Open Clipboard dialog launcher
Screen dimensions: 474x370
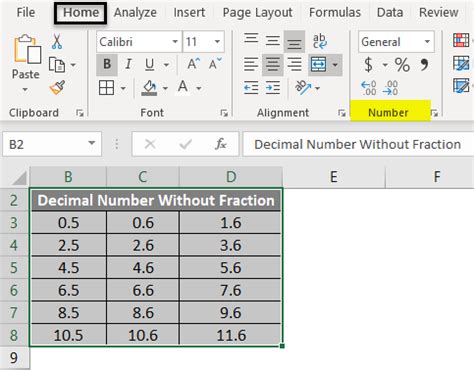(x=80, y=113)
